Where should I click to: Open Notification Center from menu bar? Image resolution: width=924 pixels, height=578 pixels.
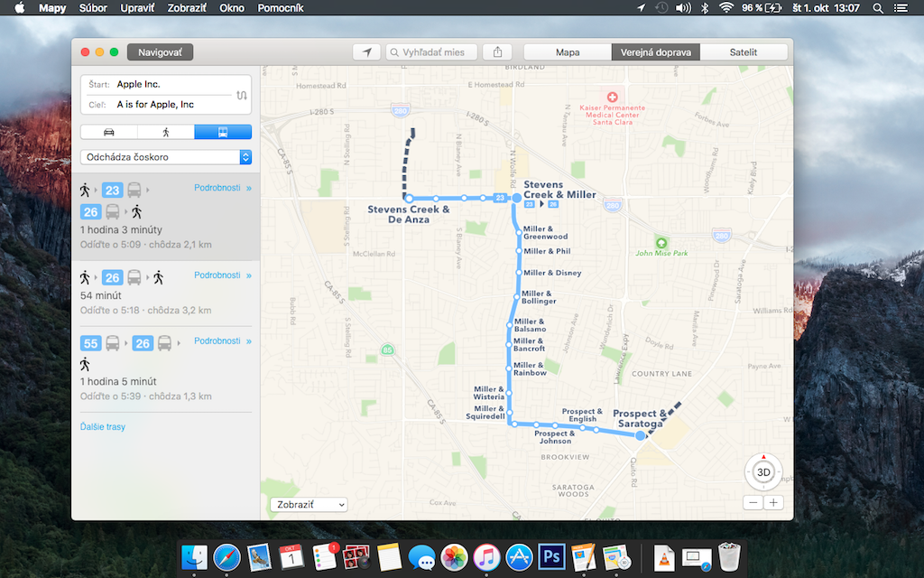click(x=901, y=7)
